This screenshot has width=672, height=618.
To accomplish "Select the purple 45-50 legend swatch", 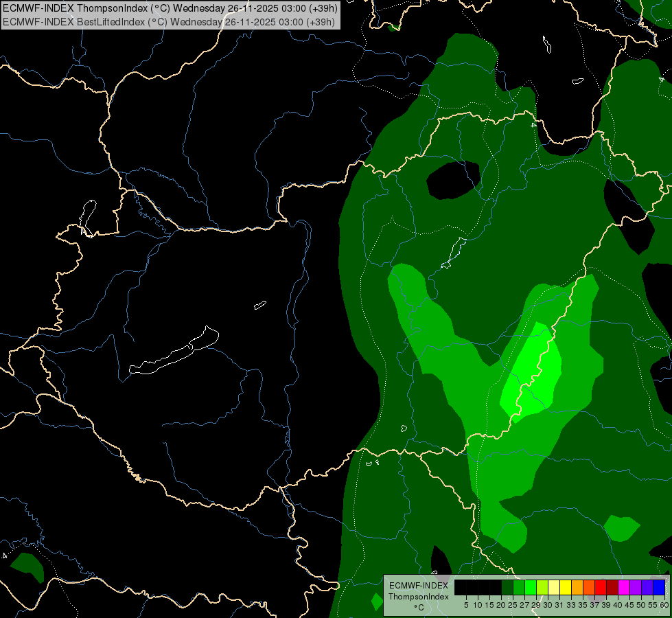I will tap(636, 587).
